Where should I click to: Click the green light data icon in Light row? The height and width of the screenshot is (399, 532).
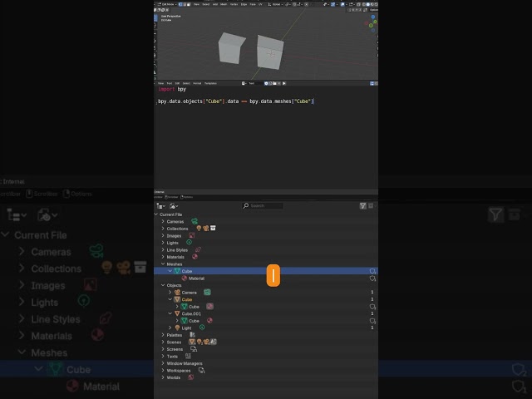click(x=202, y=328)
